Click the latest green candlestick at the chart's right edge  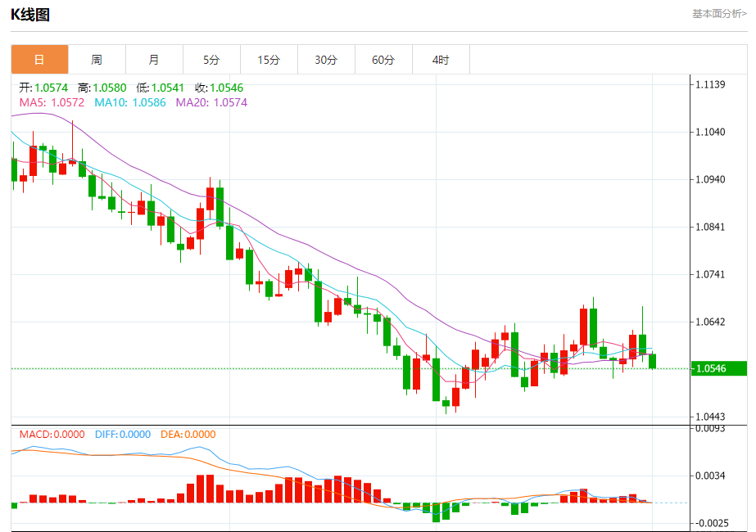click(x=652, y=362)
